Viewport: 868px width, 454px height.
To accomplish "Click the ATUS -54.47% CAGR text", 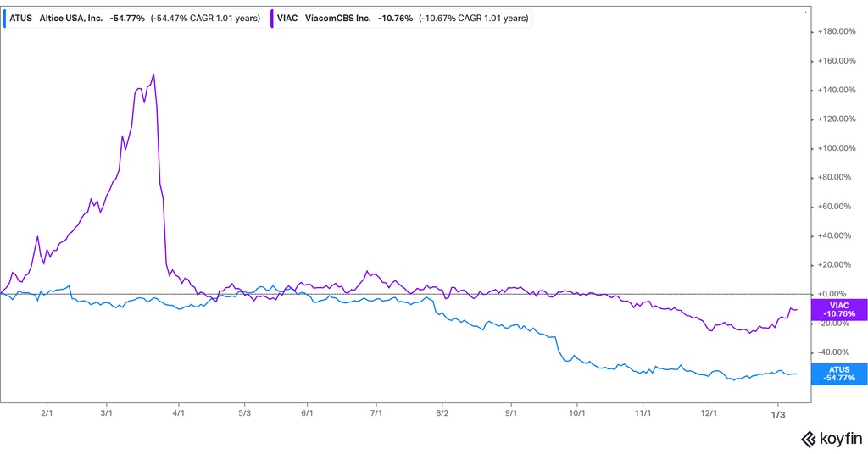I will point(205,18).
